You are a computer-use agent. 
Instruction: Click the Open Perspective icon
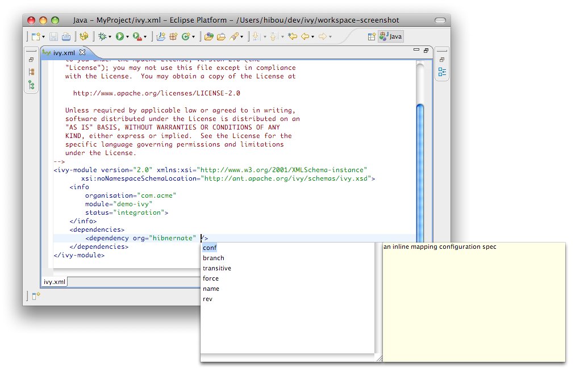(x=372, y=37)
